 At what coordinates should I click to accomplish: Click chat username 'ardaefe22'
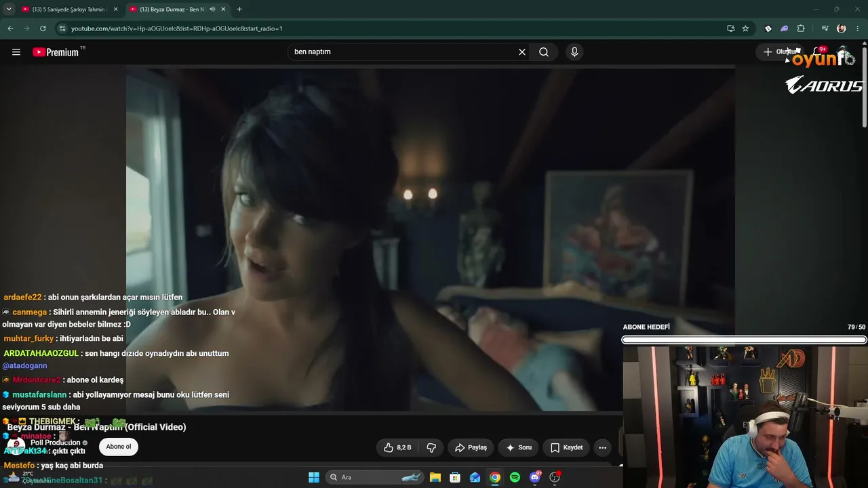pos(22,298)
